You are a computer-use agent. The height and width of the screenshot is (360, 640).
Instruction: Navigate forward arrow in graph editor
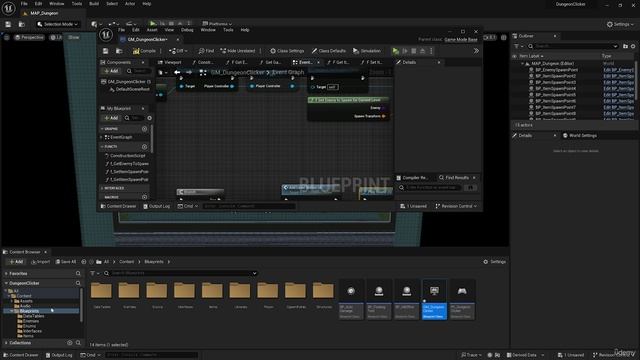click(189, 72)
